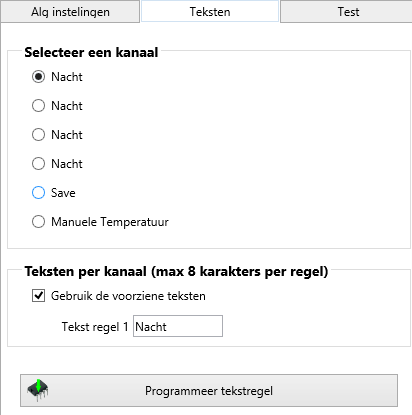Select the first Nacht channel radio button
The height and width of the screenshot is (415, 412).
coord(38,77)
